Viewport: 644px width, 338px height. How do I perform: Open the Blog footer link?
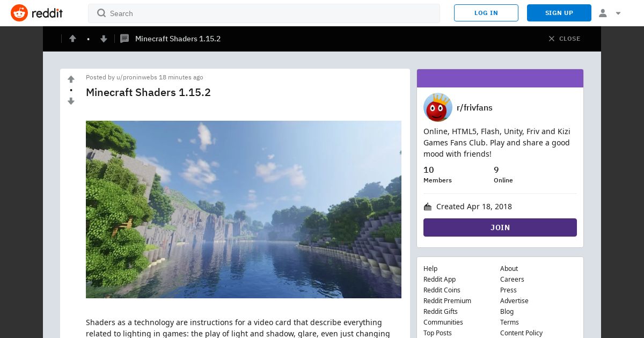[x=507, y=311]
